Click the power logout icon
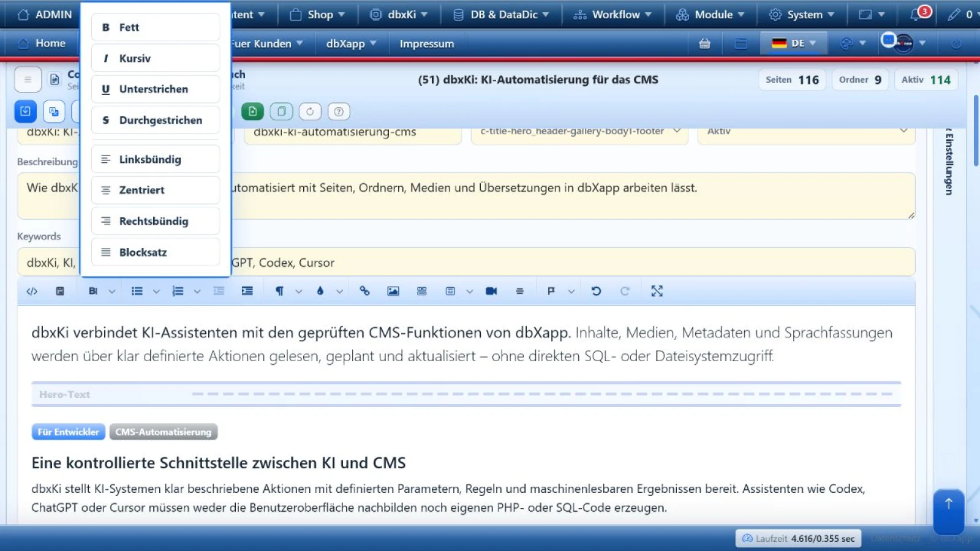 click(x=956, y=43)
